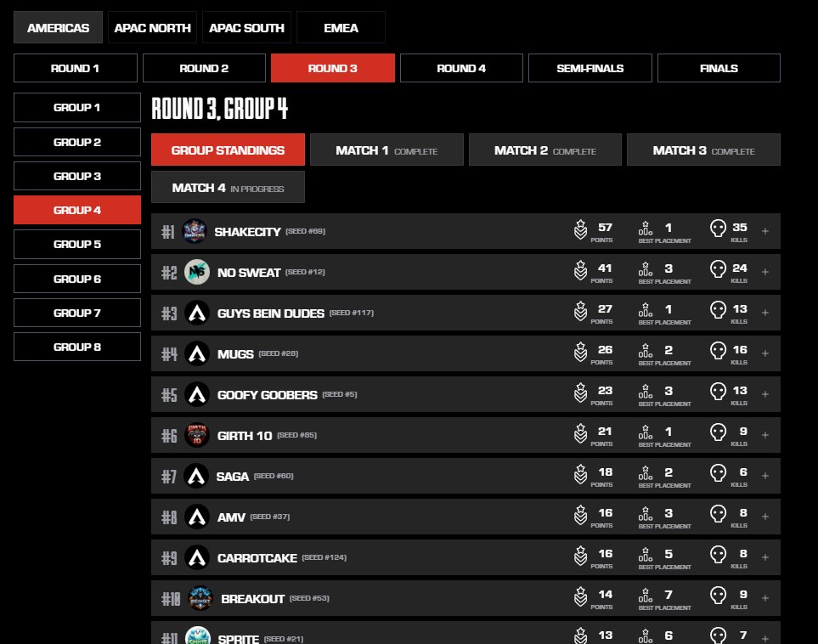The height and width of the screenshot is (644, 818).
Task: Expand Goofy Goobers row details
Action: point(764,394)
